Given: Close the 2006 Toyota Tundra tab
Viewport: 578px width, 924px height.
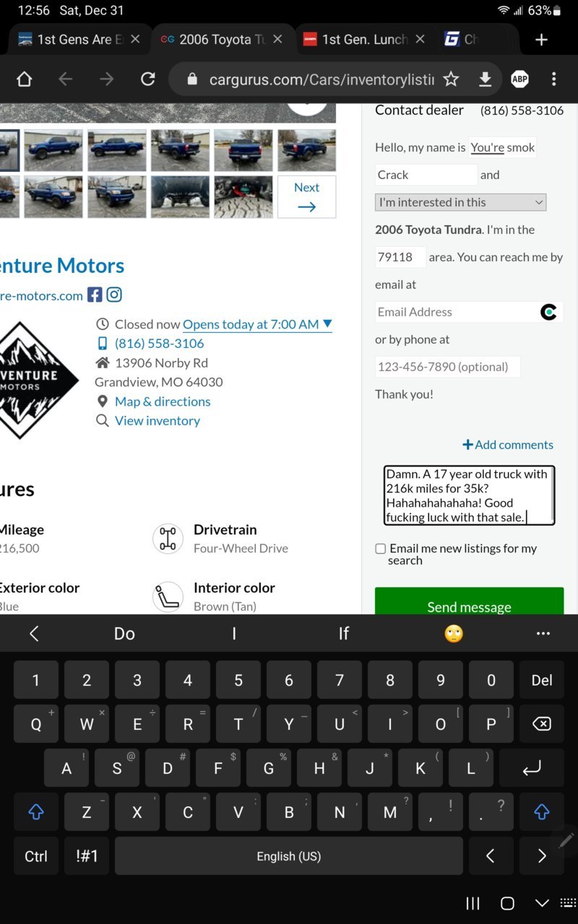Looking at the screenshot, I should [277, 40].
